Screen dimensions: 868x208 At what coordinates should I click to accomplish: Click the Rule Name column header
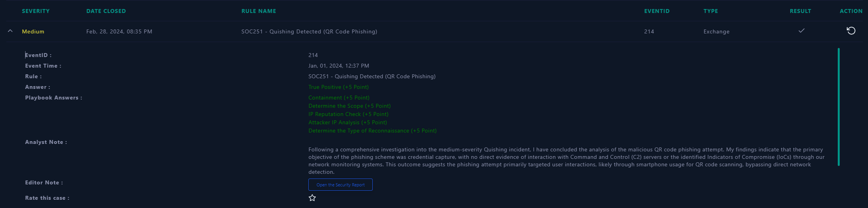(259, 11)
